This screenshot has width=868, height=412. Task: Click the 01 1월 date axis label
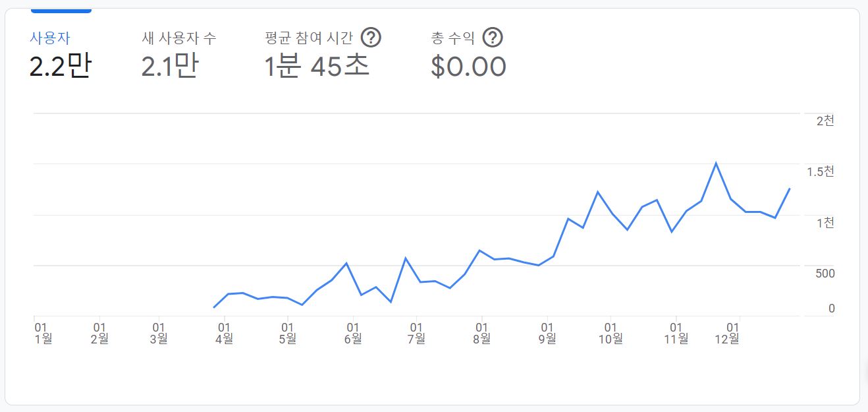(x=42, y=332)
